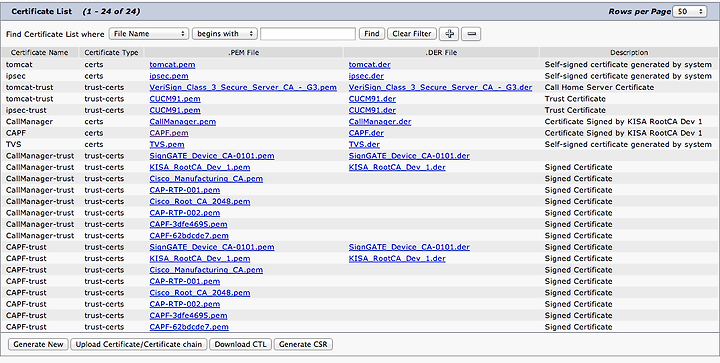Click the Clear Filter button
The height and width of the screenshot is (363, 720).
(412, 34)
